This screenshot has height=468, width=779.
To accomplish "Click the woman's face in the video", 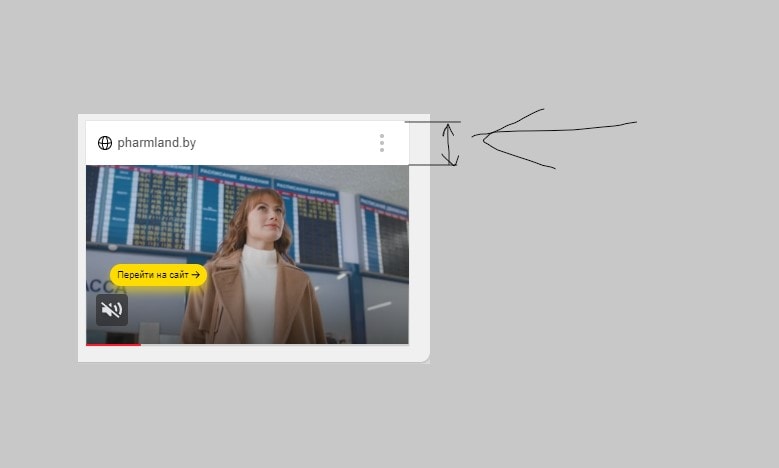I will coord(269,221).
